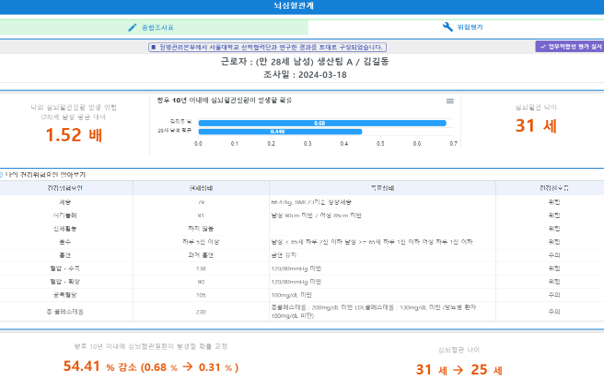Switch to the 위험평가 tab

point(456,27)
